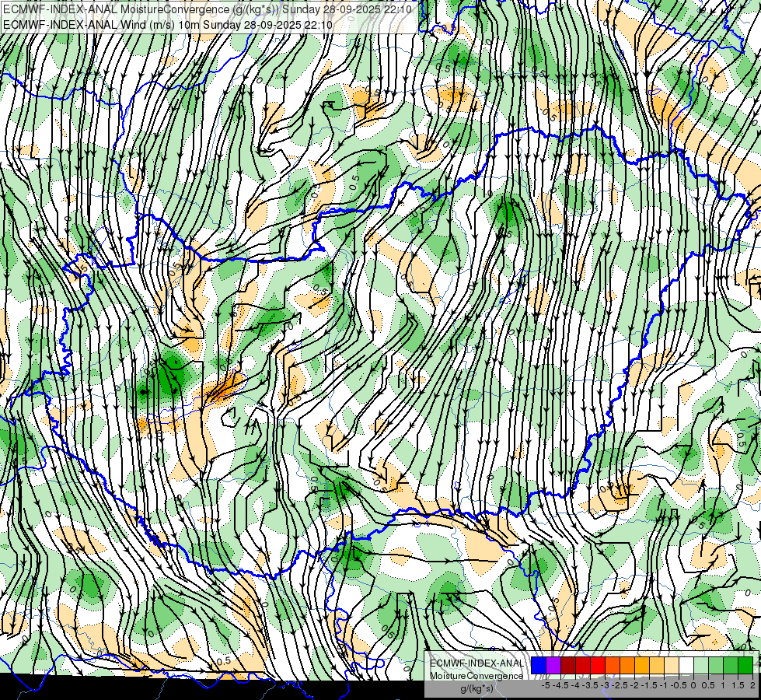Click the MoistureConvergence title line at top
The image size is (761, 700).
(x=208, y=9)
